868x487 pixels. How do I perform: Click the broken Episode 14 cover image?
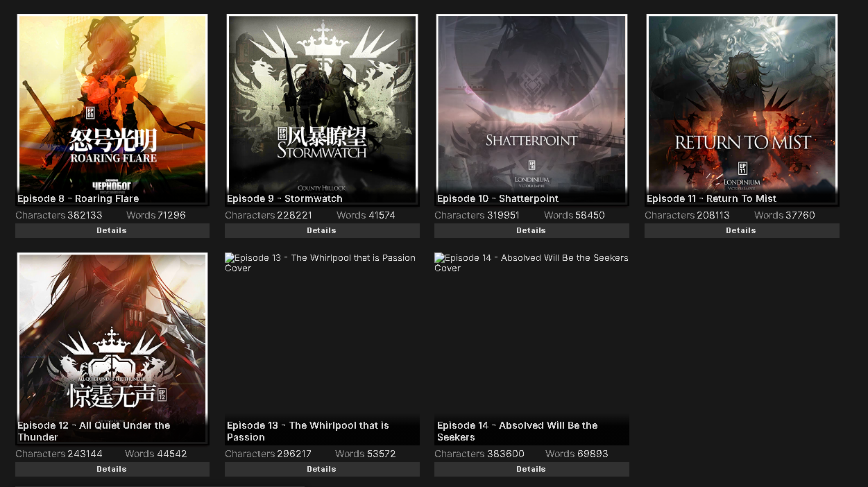pos(531,348)
